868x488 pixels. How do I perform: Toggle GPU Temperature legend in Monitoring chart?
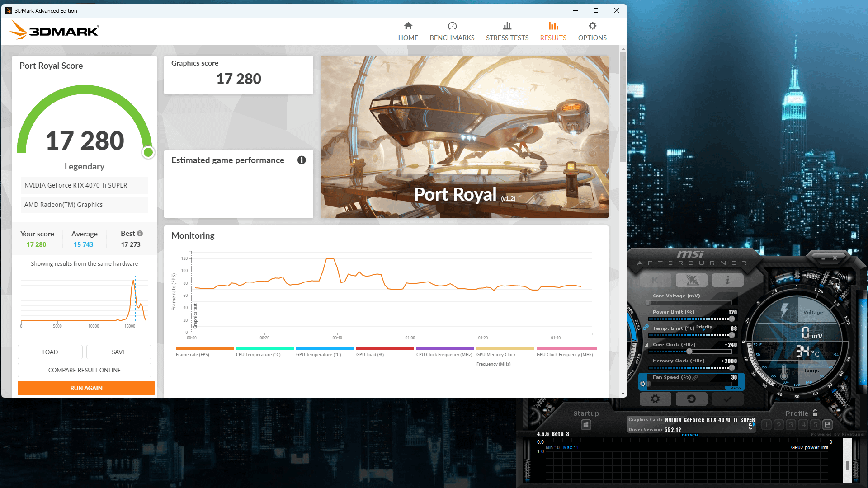click(x=325, y=352)
